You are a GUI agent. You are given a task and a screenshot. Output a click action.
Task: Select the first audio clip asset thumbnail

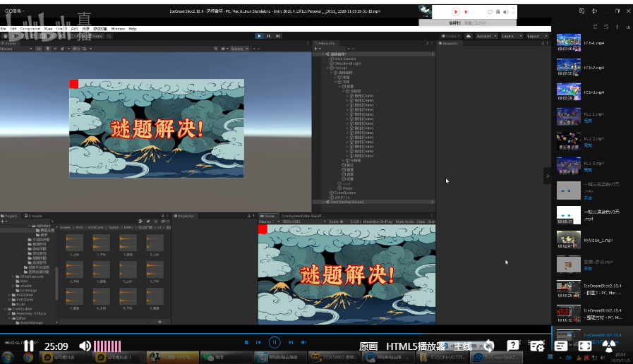(x=74, y=243)
